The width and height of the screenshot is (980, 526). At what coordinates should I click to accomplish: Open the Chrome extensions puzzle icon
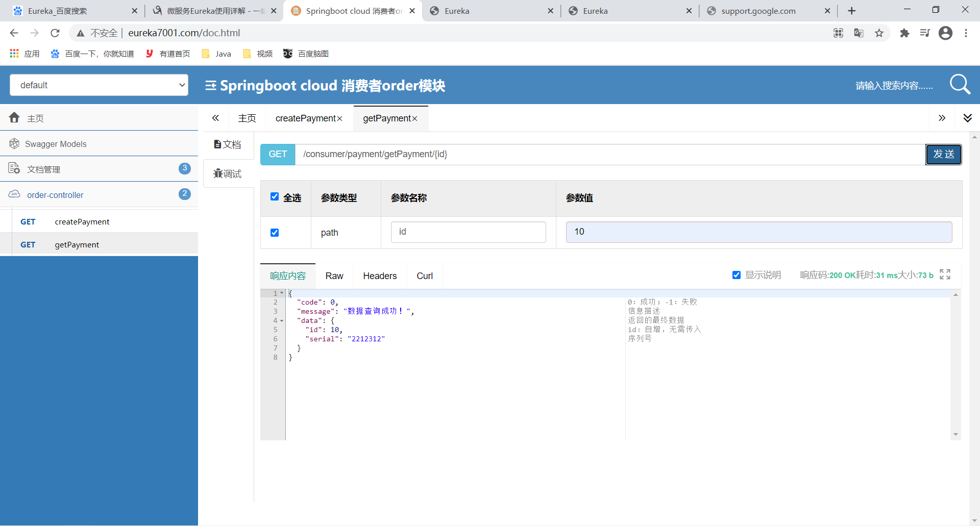pos(904,33)
